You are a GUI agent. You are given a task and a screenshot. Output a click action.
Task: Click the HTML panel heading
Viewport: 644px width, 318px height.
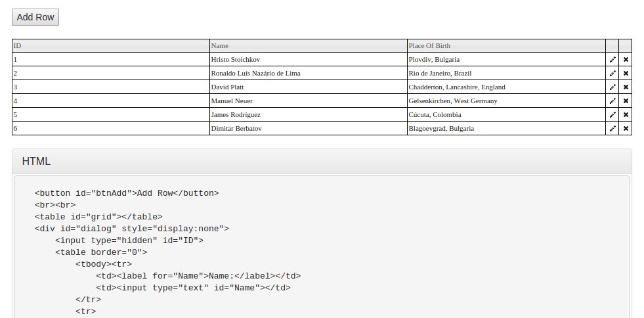37,161
